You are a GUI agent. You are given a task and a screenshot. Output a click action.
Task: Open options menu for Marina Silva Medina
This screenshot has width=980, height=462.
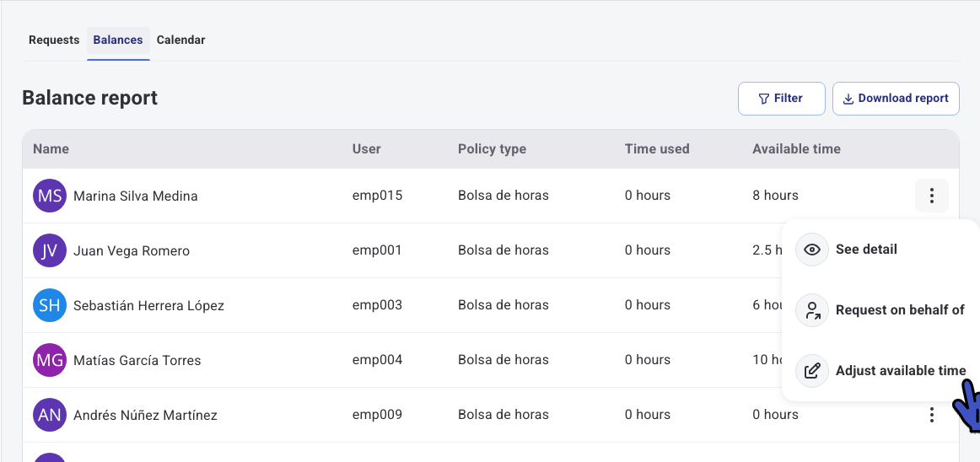click(x=931, y=196)
